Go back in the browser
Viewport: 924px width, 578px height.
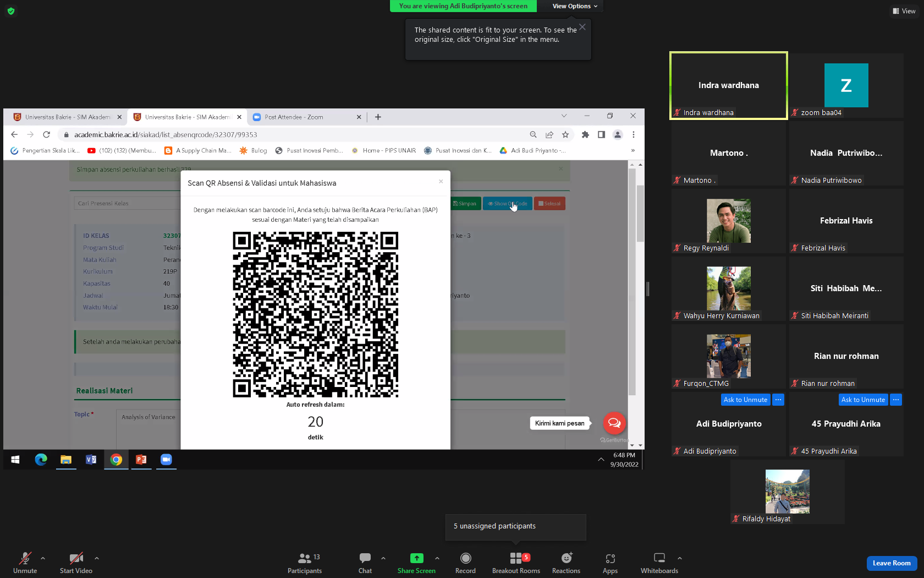coord(14,134)
